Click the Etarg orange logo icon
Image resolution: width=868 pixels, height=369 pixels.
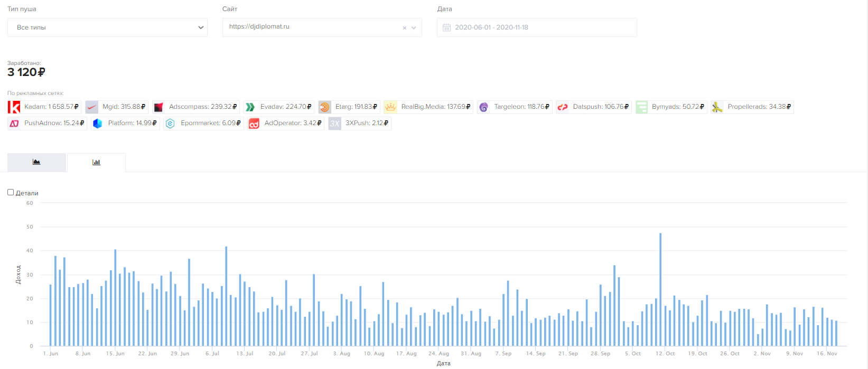click(x=325, y=107)
